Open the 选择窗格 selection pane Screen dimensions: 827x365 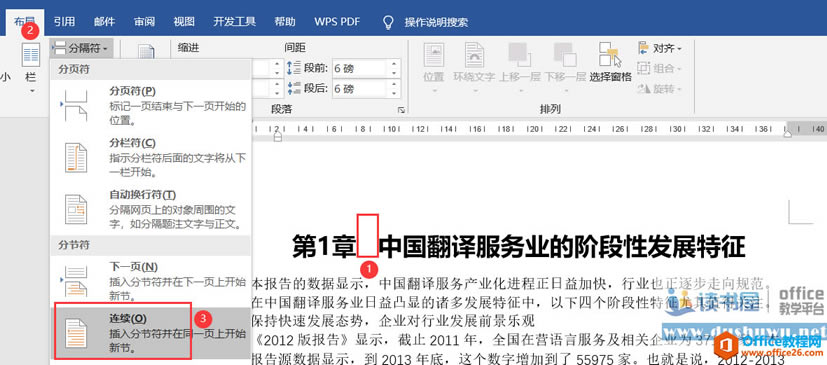pos(610,62)
